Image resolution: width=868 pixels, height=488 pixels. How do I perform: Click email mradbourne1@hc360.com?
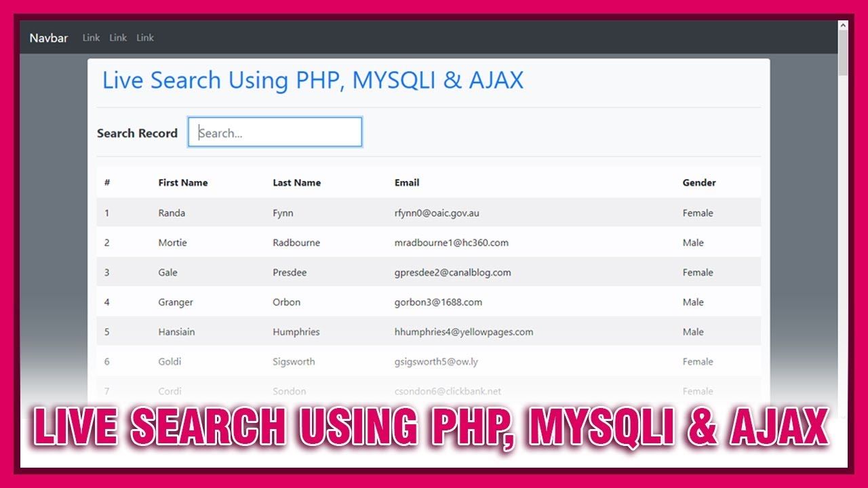[x=452, y=243]
